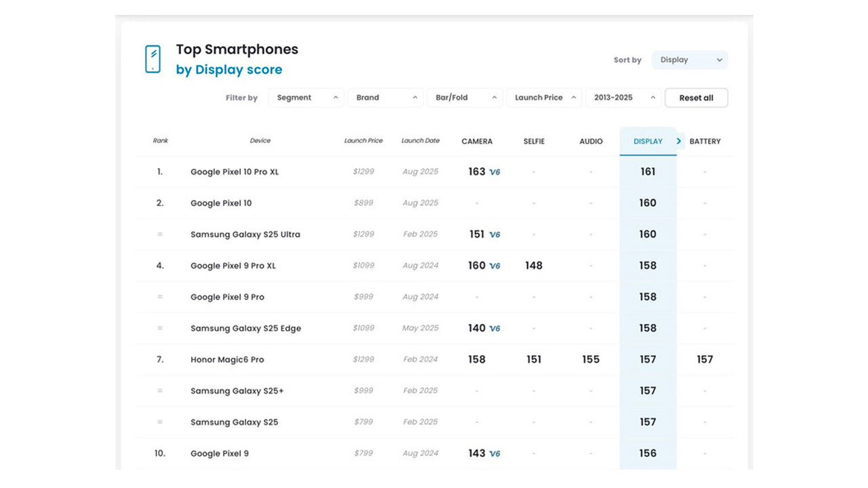Click camera score 158 for Honor Magic6 Pro

pyautogui.click(x=477, y=359)
